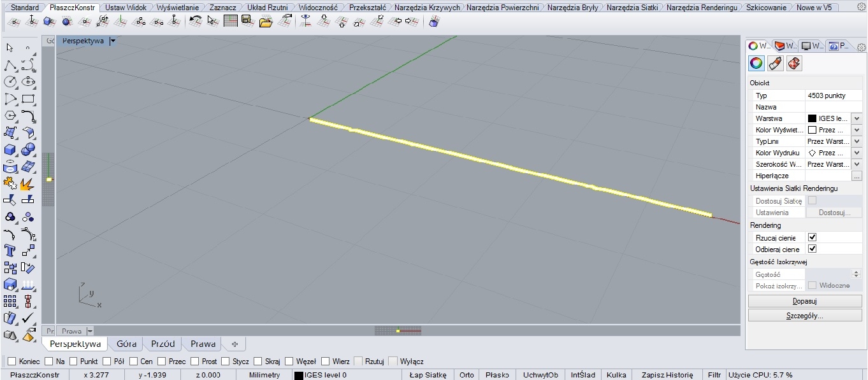The image size is (868, 380).
Task: Select the Ellipse tool
Action: pyautogui.click(x=28, y=81)
